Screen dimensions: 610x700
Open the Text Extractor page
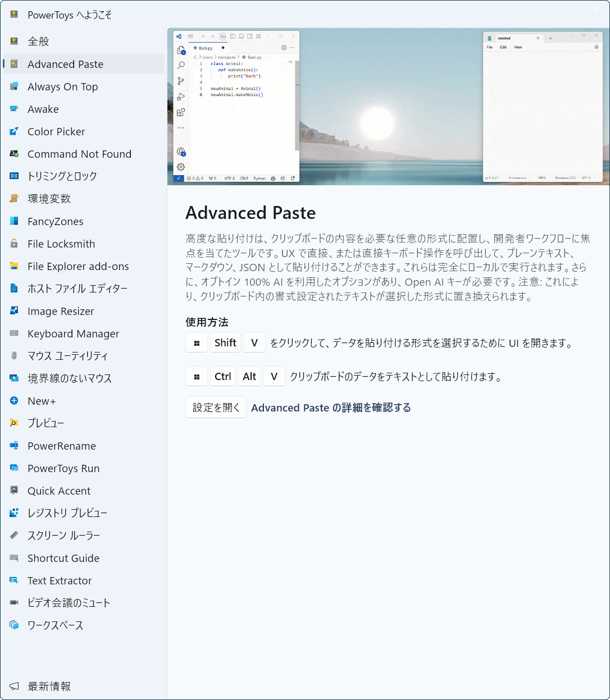click(84, 580)
